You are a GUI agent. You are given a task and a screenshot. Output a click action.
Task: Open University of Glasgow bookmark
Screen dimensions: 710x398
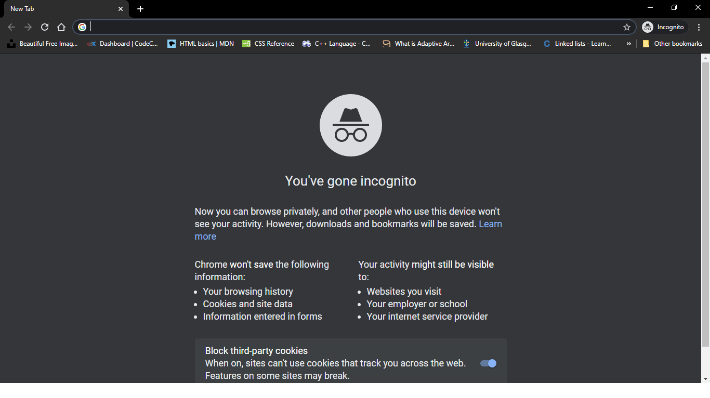click(x=497, y=43)
